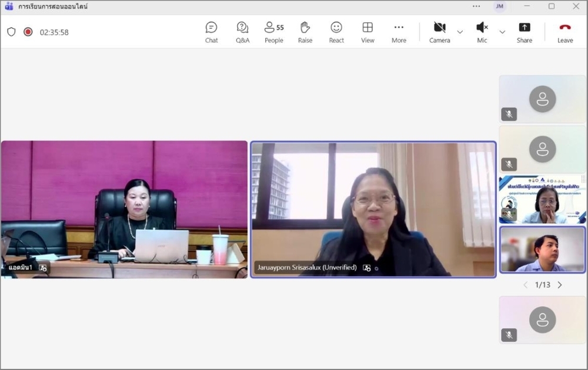Change the meeting View layout

coord(367,32)
